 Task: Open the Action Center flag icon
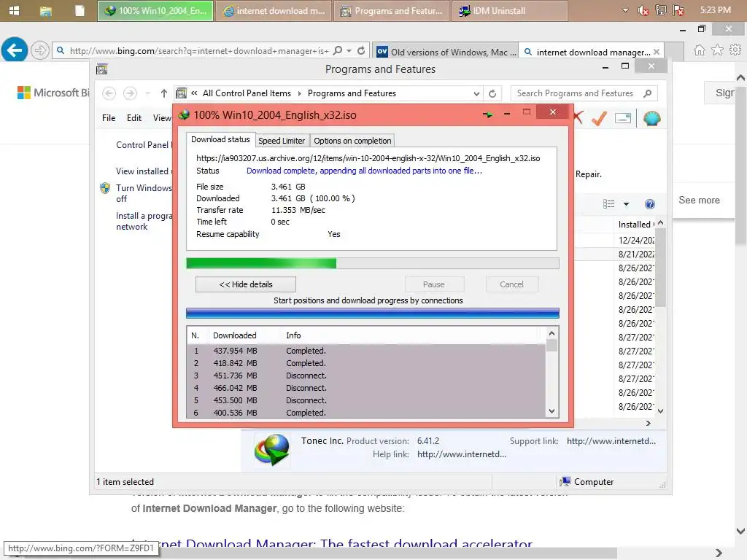[x=678, y=10]
